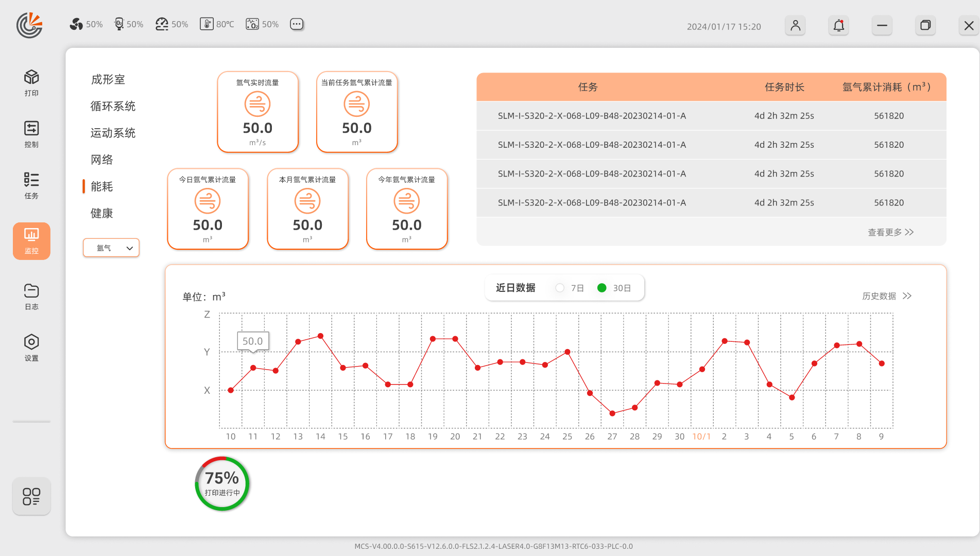Image resolution: width=980 pixels, height=556 pixels.
Task: Open the 设置 (Settings) hexagon icon
Action: click(x=31, y=347)
